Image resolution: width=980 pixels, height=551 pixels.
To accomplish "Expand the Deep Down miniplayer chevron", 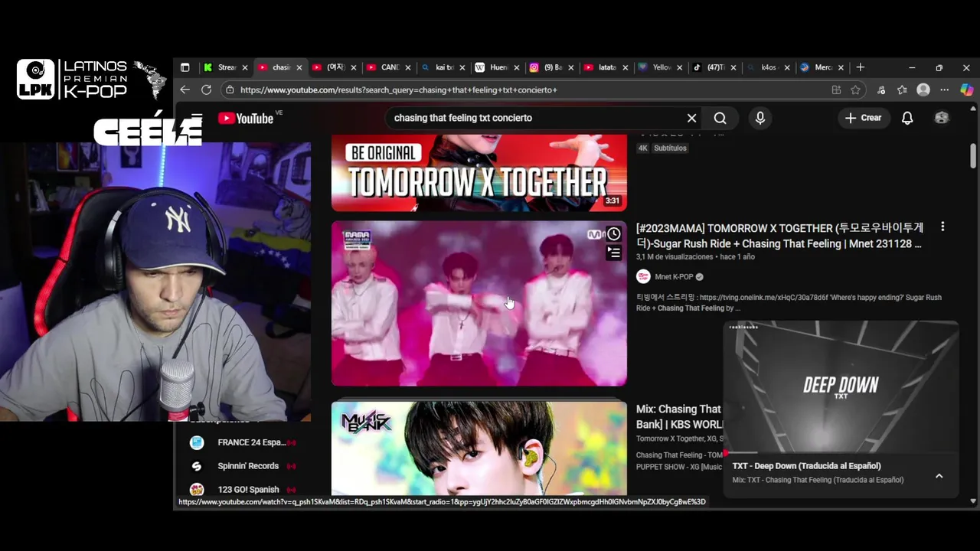I will point(939,476).
